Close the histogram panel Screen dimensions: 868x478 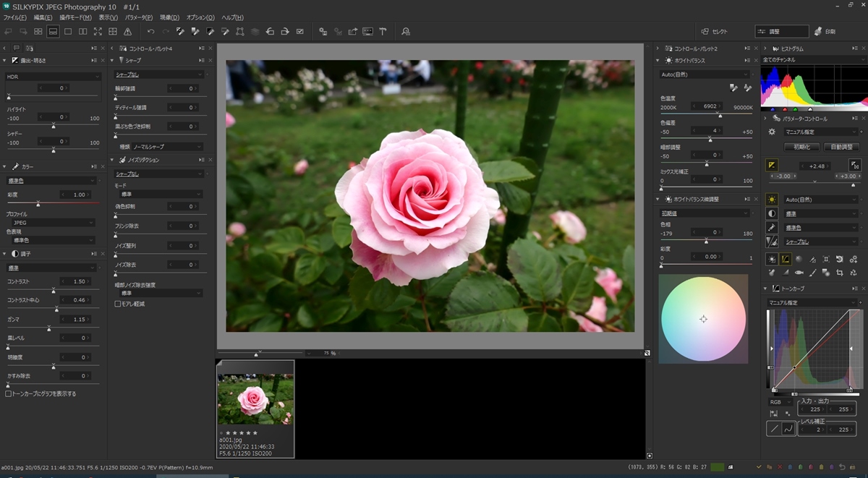pyautogui.click(x=862, y=48)
